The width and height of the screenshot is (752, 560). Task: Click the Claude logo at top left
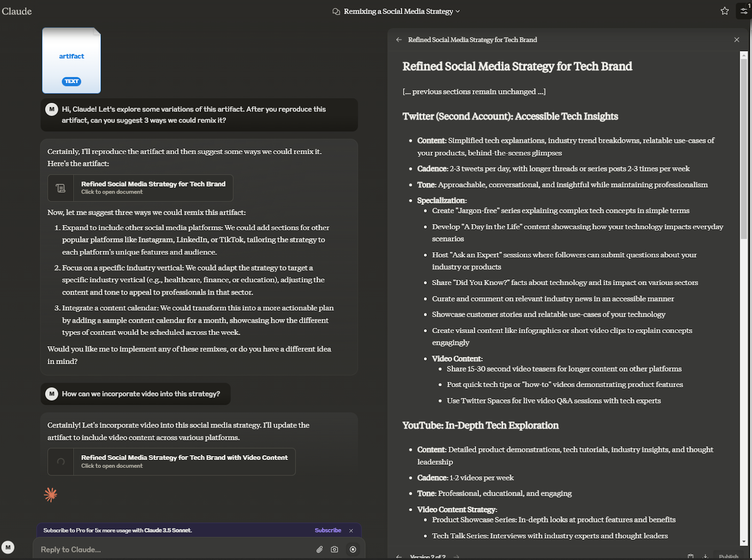click(17, 11)
